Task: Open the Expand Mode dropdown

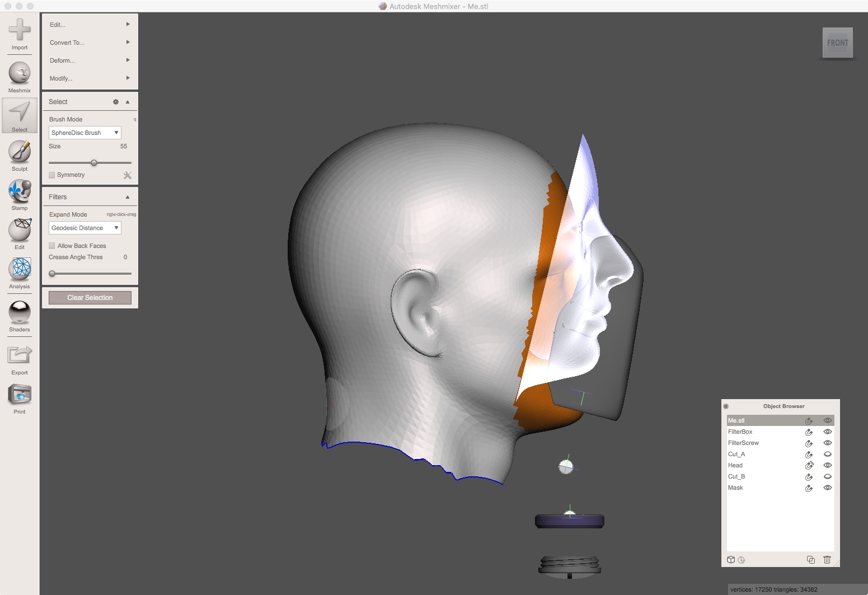Action: coord(85,228)
